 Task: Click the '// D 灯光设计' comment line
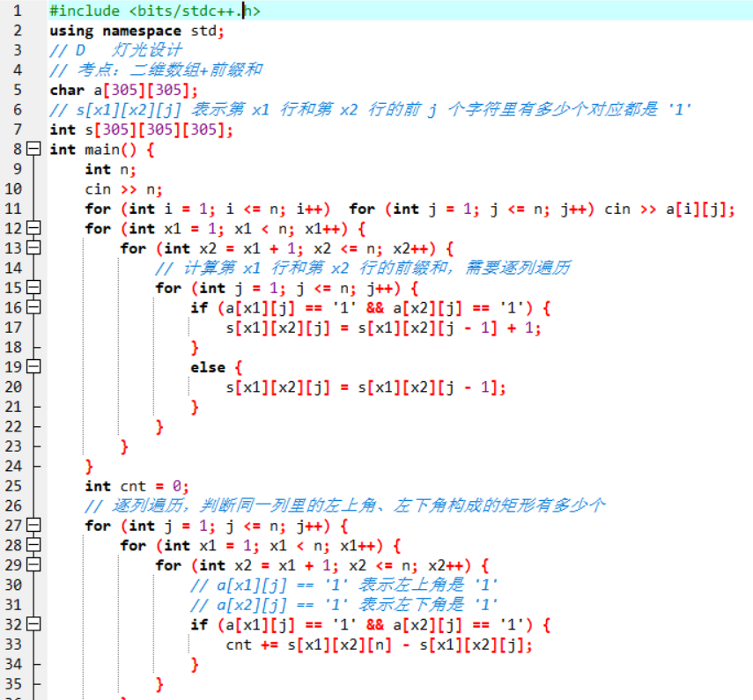115,50
